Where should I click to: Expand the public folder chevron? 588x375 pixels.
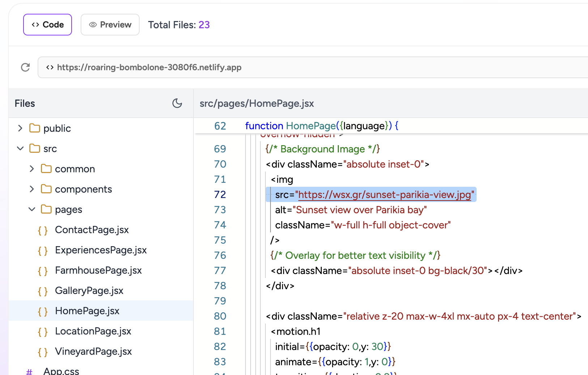pyautogui.click(x=20, y=128)
